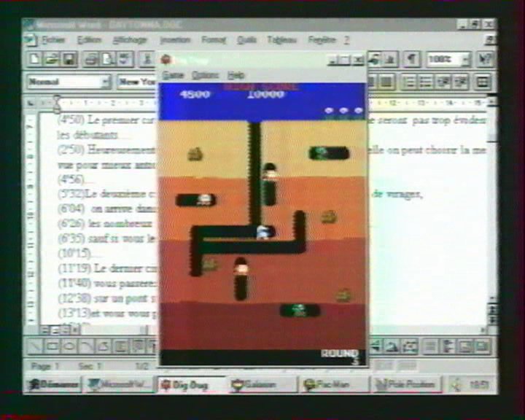Click the horizontal scrollbar right arrow

pos(483,330)
